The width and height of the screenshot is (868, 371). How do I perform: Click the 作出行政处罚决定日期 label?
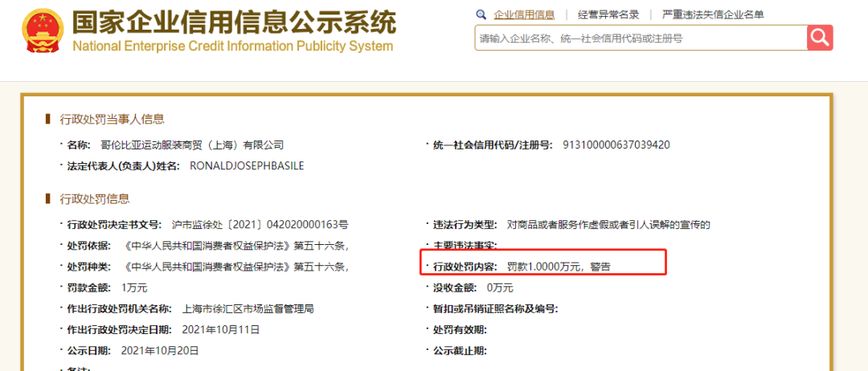tap(119, 330)
